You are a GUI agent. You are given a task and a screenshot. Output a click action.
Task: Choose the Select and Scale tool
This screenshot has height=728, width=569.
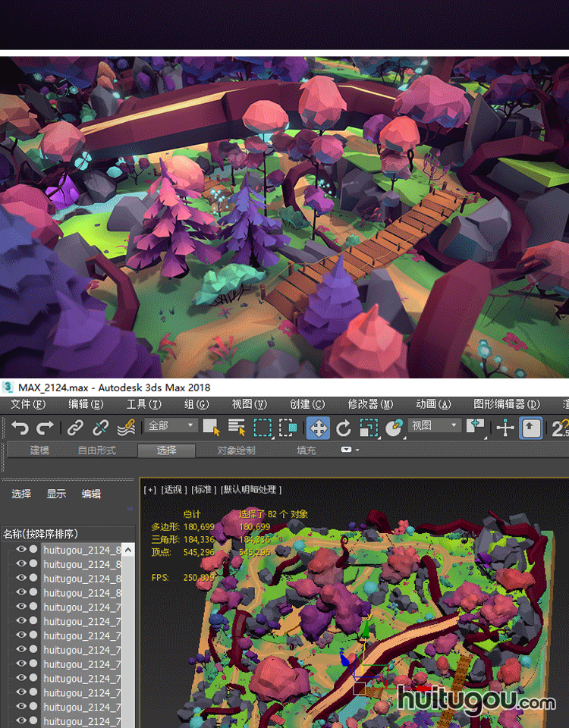pos(369,428)
